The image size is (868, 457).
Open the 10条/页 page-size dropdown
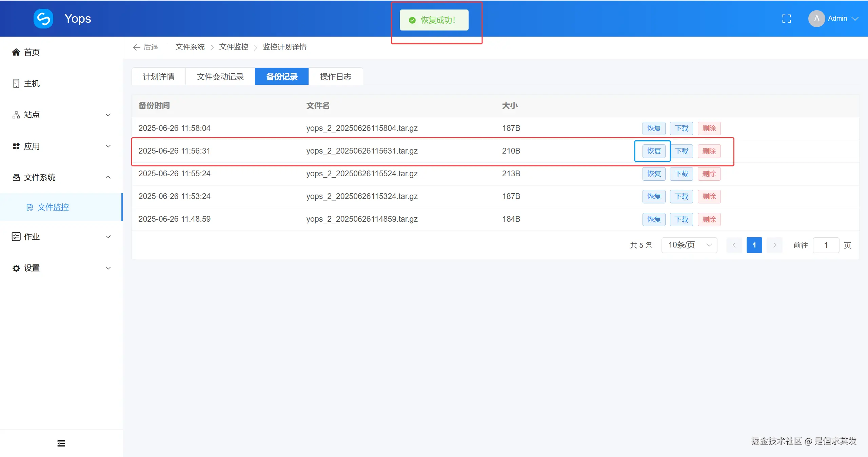[x=689, y=245]
